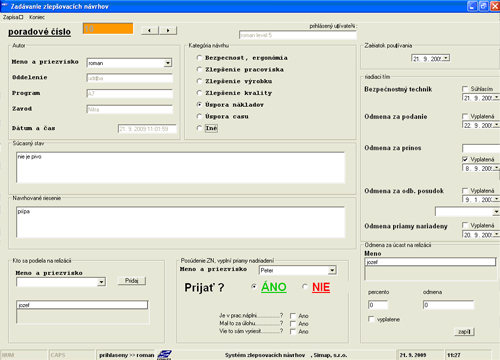Image resolution: width=500 pixels, height=360 pixels.
Task: Expand Kto sa podieľa Meno a priezvisko dropdown
Action: click(101, 282)
